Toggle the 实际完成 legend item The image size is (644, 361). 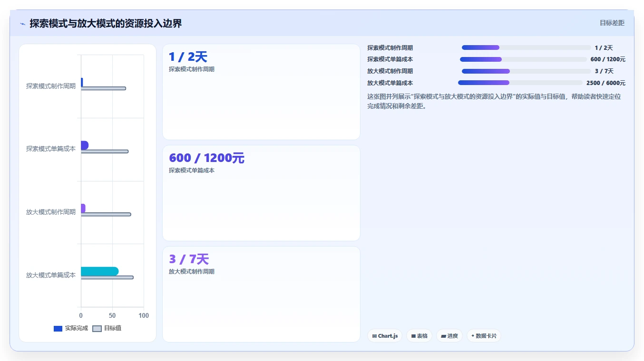tap(71, 328)
